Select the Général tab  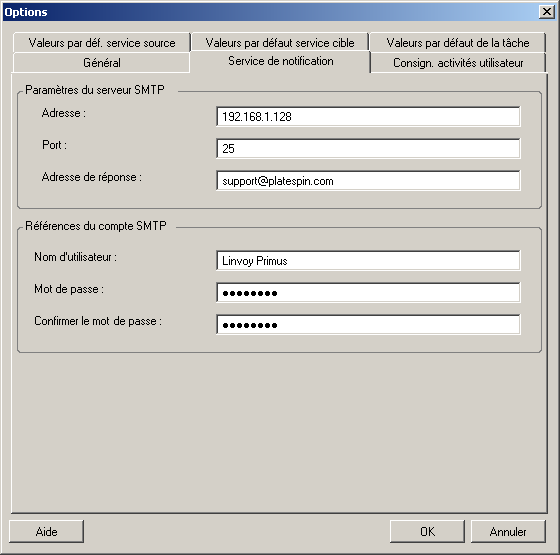[102, 63]
